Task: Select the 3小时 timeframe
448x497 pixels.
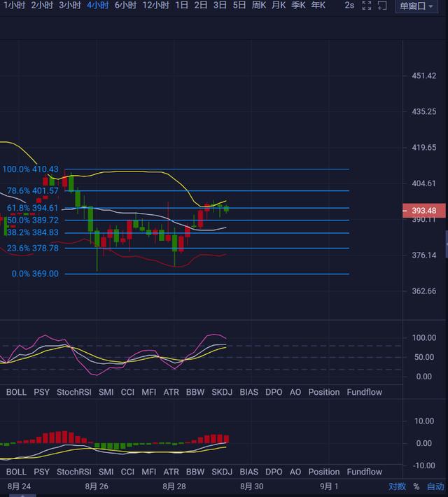Action: click(x=70, y=6)
